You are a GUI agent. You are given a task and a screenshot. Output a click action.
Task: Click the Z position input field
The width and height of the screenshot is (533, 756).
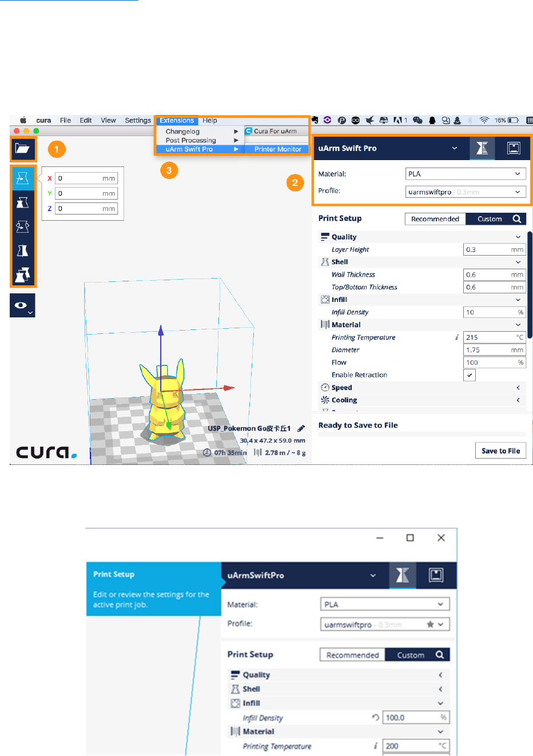[86, 209]
